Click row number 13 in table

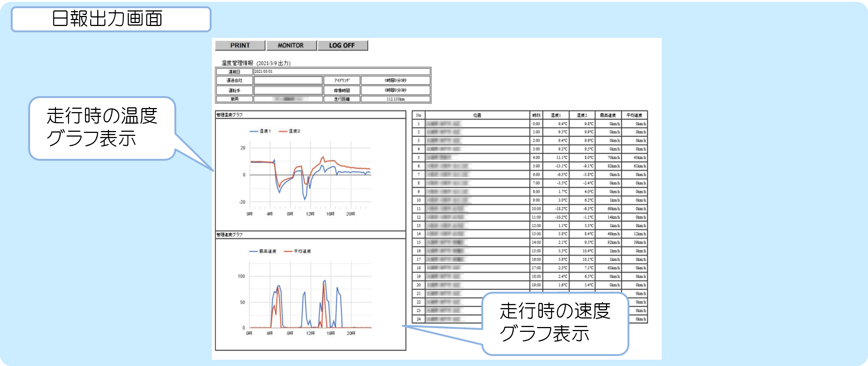(419, 225)
